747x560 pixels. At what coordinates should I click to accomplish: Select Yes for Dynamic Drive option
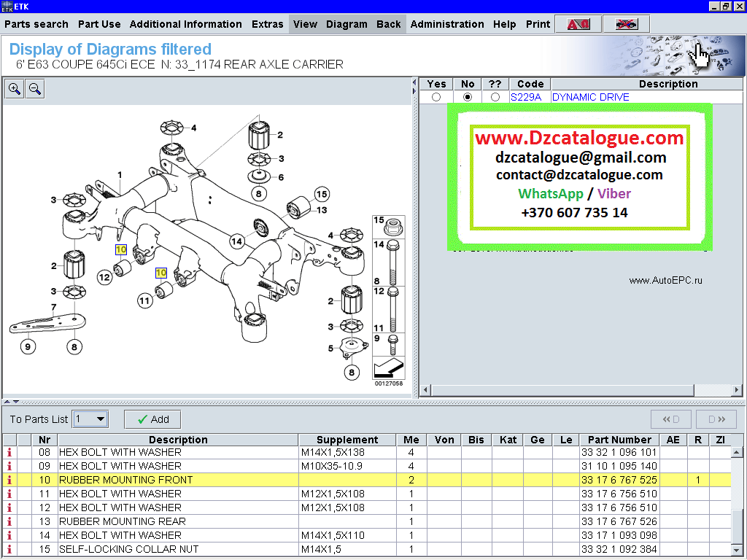pos(436,97)
